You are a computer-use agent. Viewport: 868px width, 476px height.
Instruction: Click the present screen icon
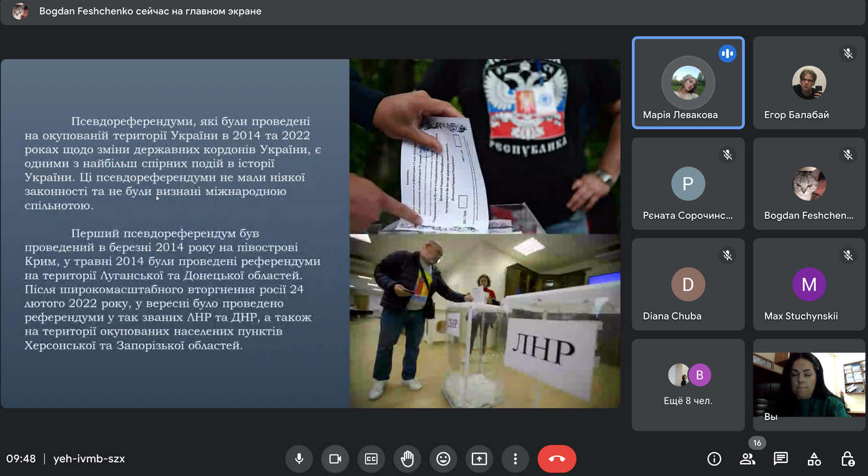[x=479, y=459]
